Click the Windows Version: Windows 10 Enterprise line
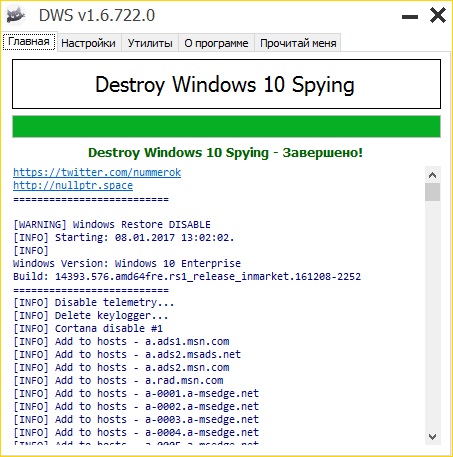Image resolution: width=453 pixels, height=457 pixels. pos(127,263)
